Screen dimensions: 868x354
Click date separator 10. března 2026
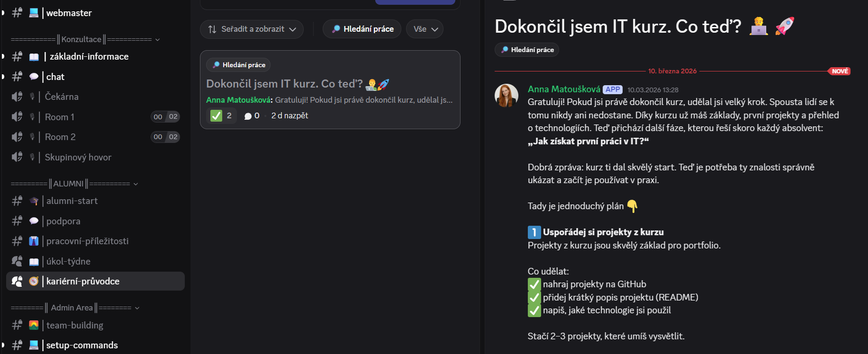pos(672,71)
